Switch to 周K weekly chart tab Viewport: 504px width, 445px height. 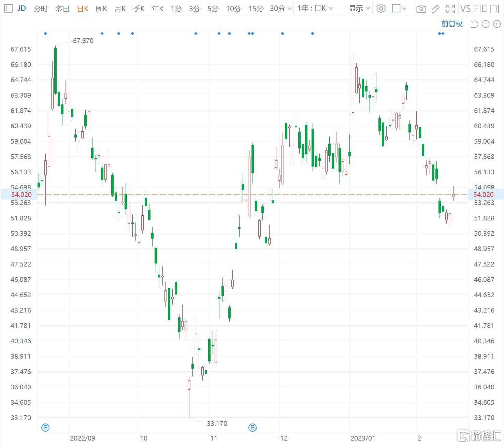[x=101, y=9]
